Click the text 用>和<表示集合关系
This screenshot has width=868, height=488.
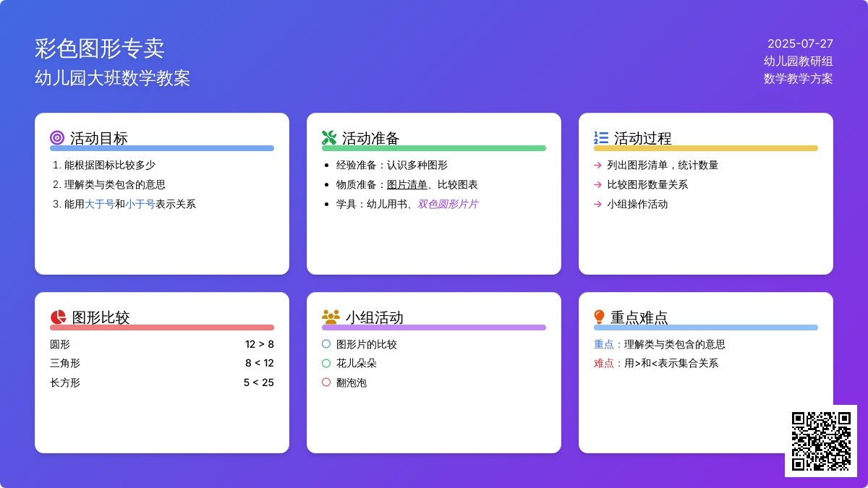tap(671, 363)
